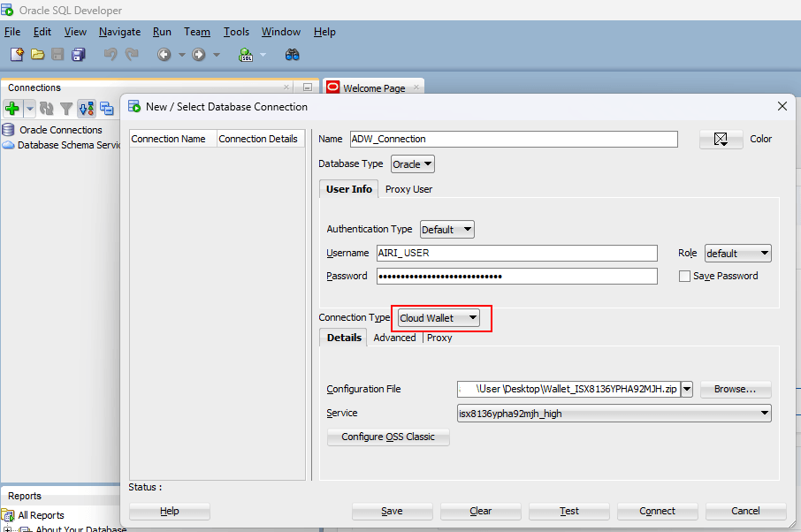Select the User Info tab
Screen dimensions: 801x532
click(x=349, y=189)
